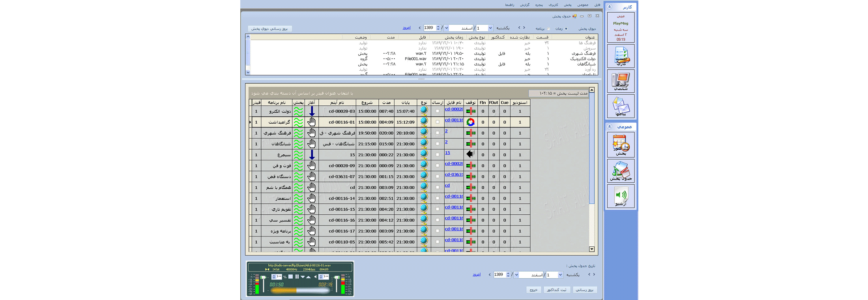Open کنداکتور پخش calendar icon
Screen dimensions: 868x300
[621, 145]
